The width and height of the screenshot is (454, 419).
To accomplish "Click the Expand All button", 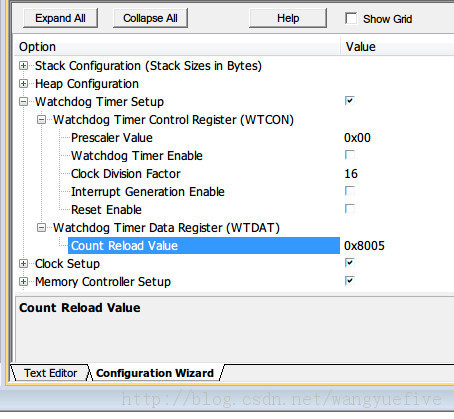I will pos(60,18).
